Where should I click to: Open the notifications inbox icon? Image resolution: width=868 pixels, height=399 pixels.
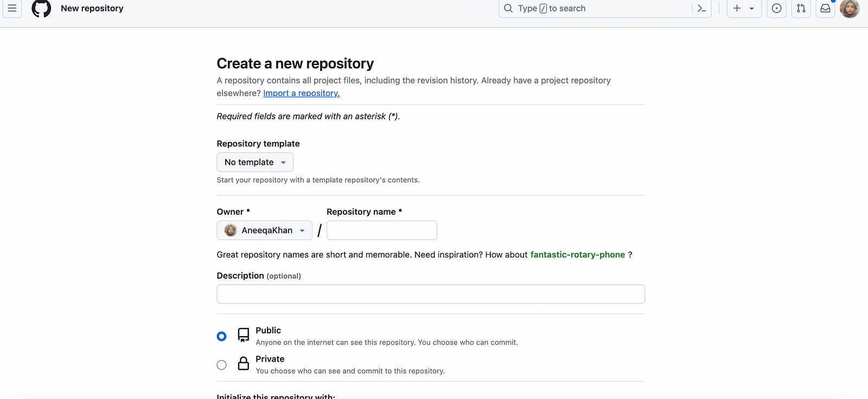coord(825,8)
